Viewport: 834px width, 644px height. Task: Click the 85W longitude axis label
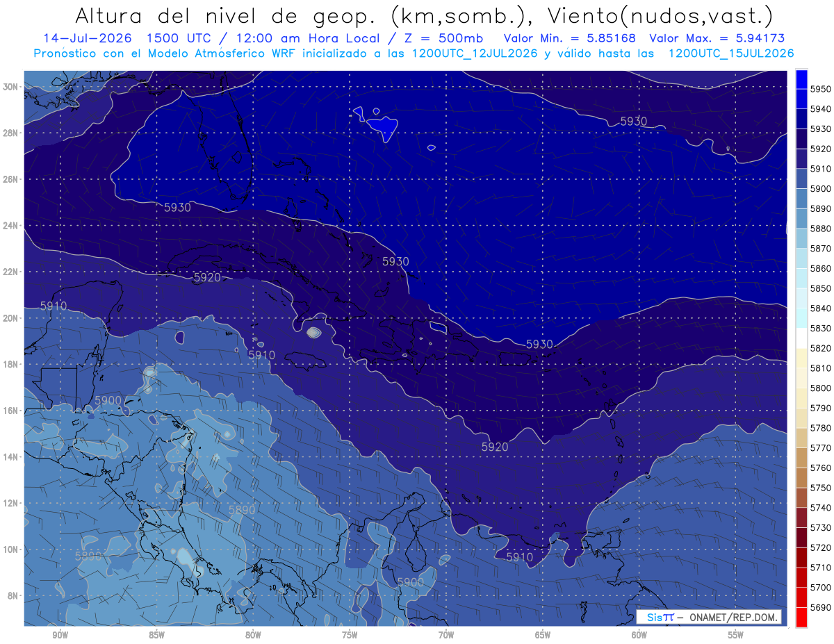(156, 636)
